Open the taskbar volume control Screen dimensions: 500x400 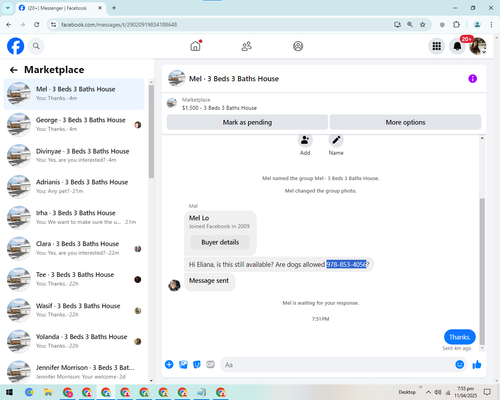click(438, 392)
